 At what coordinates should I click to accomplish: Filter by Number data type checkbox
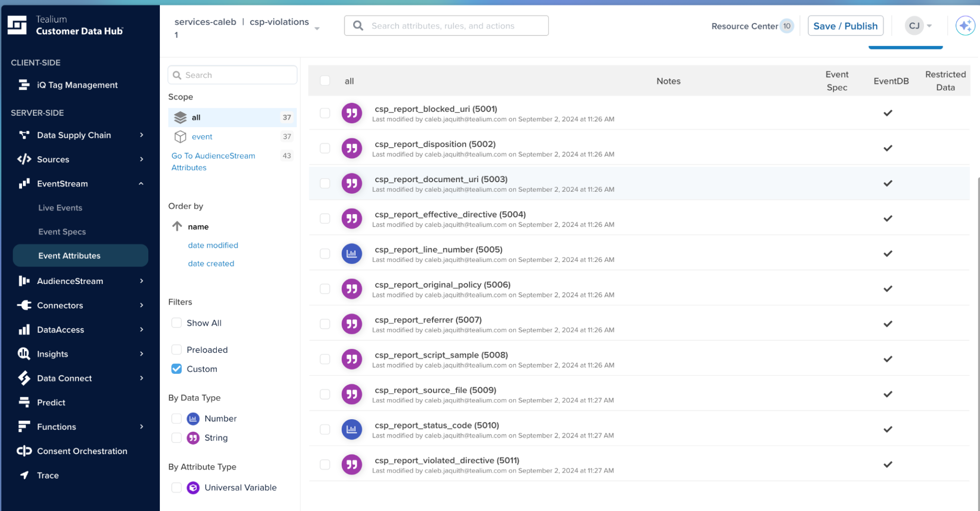(x=176, y=418)
